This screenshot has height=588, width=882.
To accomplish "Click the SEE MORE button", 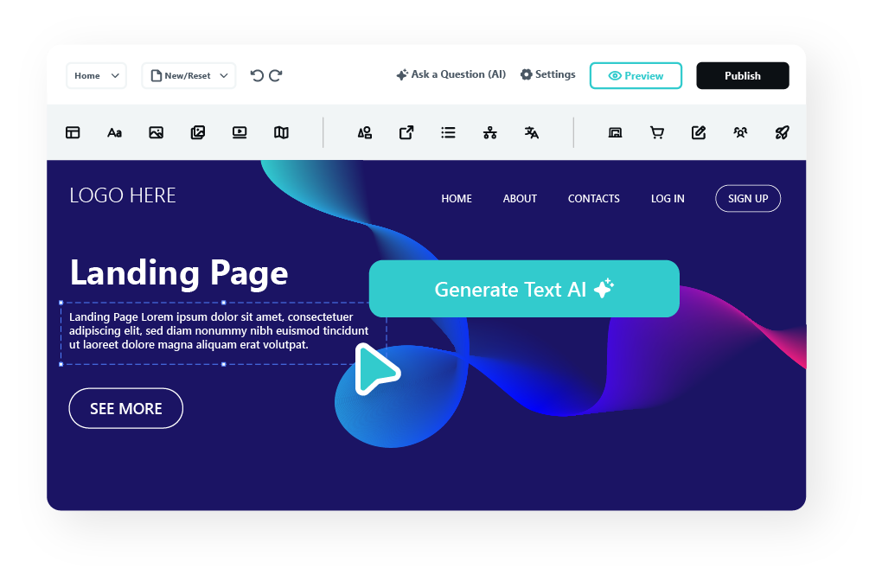I will click(x=125, y=408).
